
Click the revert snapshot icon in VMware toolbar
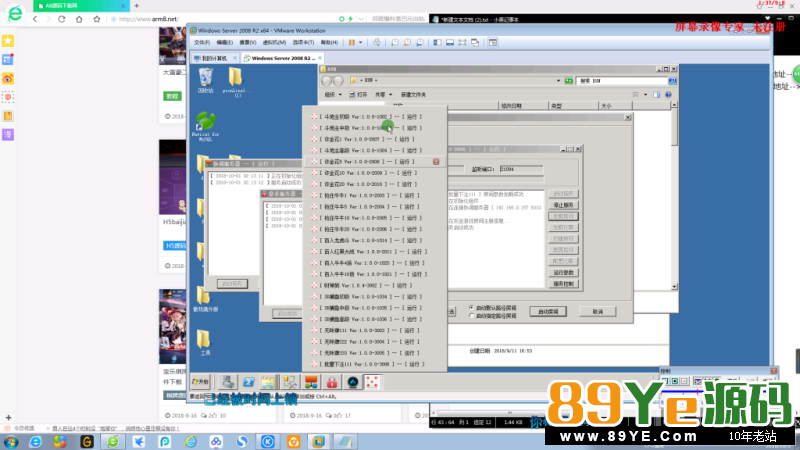click(407, 42)
